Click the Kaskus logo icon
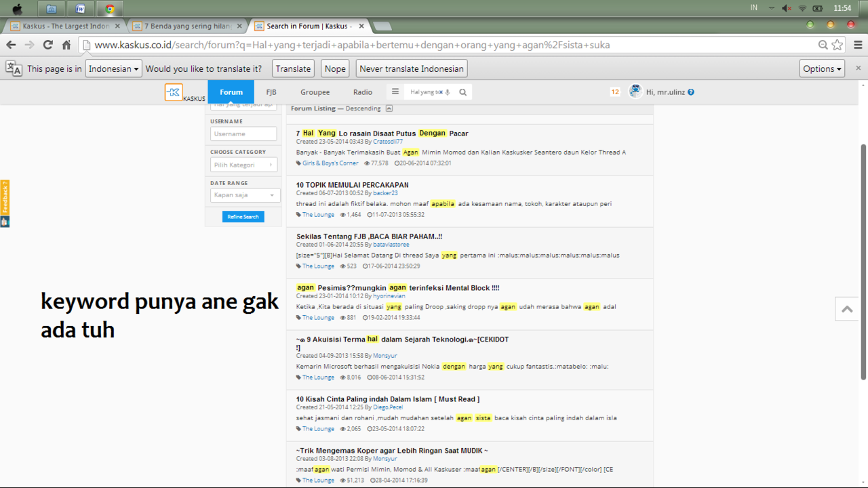 pyautogui.click(x=174, y=92)
